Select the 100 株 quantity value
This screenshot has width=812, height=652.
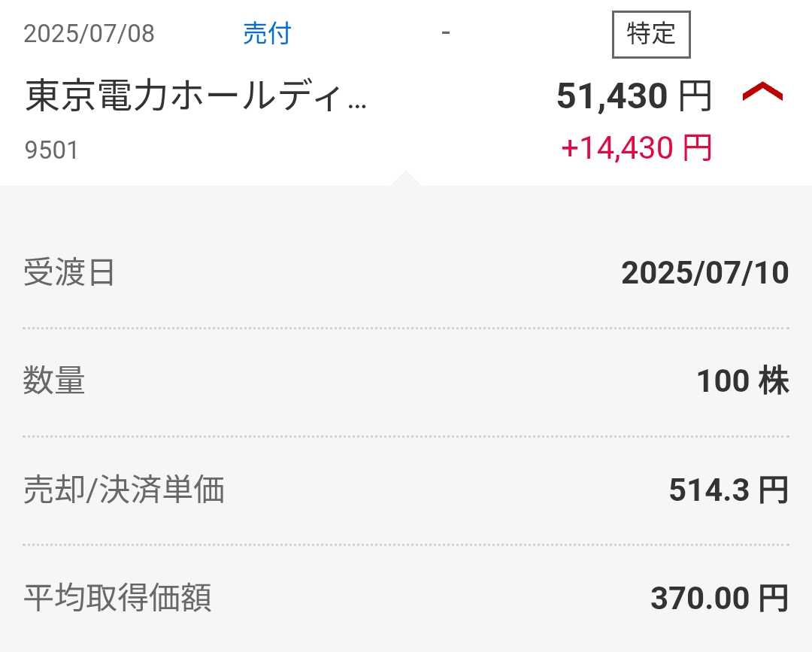(742, 382)
